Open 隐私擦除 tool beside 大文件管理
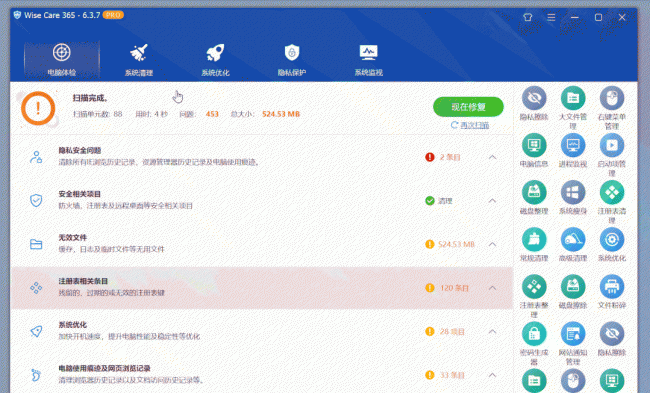Screen dimensions: 650x393 tap(534, 103)
